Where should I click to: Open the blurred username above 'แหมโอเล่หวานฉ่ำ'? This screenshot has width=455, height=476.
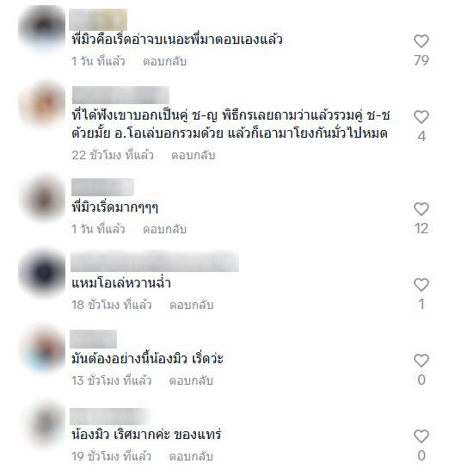155,261
